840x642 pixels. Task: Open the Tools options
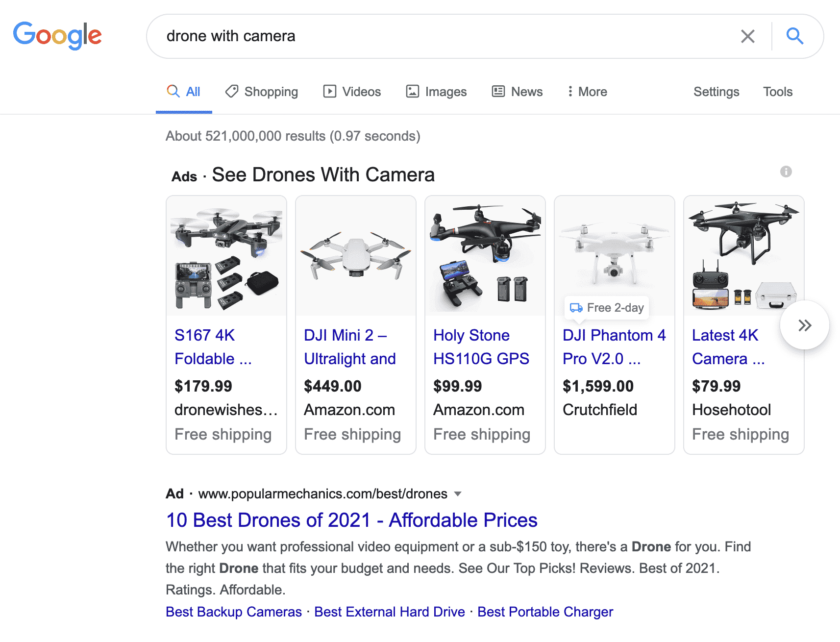point(778,92)
